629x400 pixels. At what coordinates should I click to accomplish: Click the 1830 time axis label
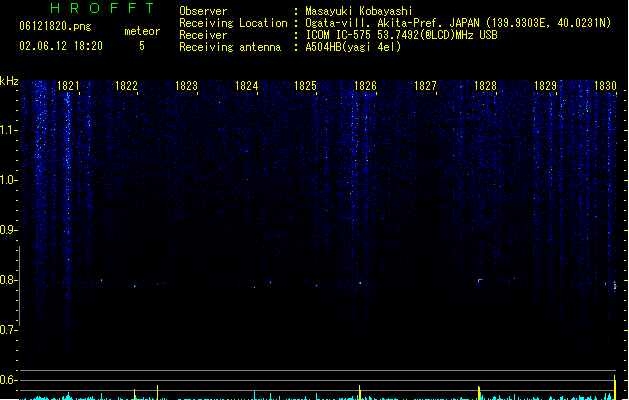[x=605, y=86]
